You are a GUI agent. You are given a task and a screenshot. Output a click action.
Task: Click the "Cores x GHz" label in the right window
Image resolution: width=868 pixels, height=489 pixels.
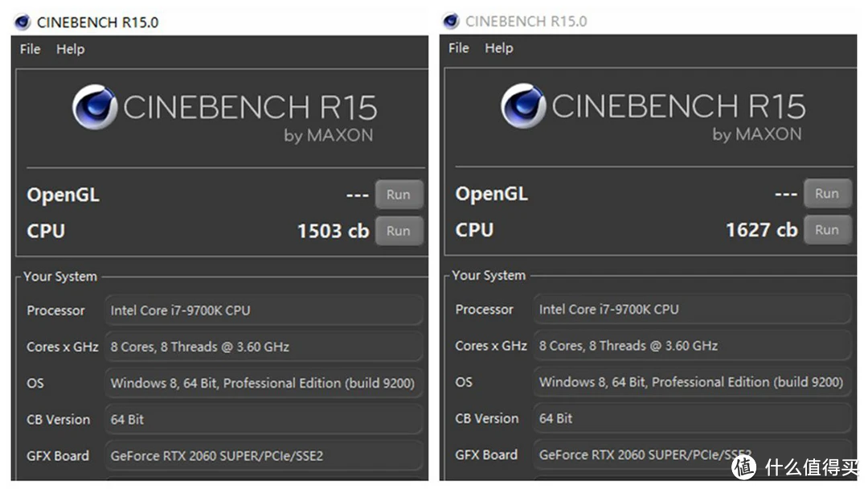[491, 346]
